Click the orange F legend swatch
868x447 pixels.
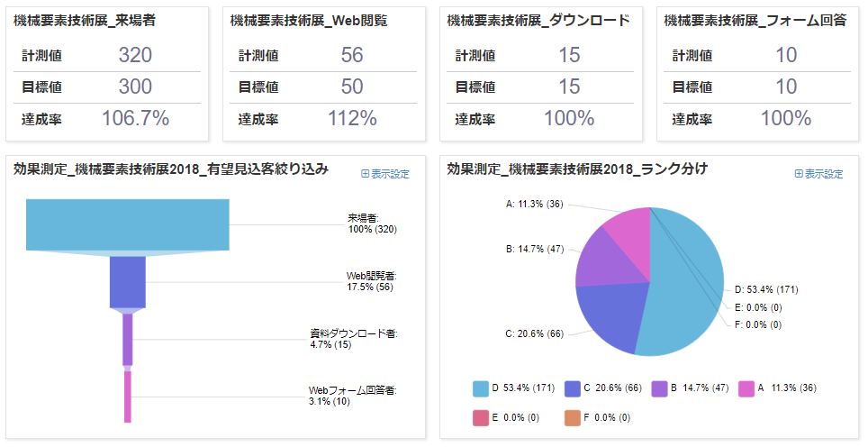[571, 417]
